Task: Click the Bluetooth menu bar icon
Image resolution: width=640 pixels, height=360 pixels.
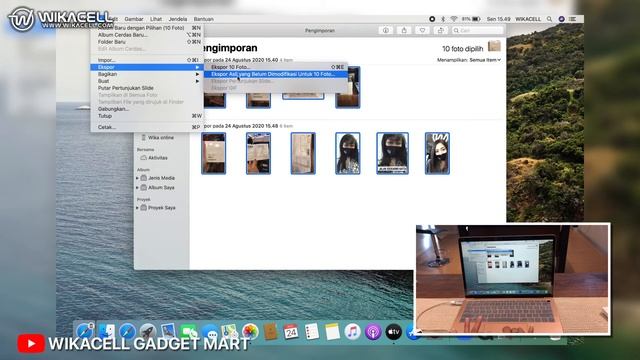Action: (x=443, y=19)
